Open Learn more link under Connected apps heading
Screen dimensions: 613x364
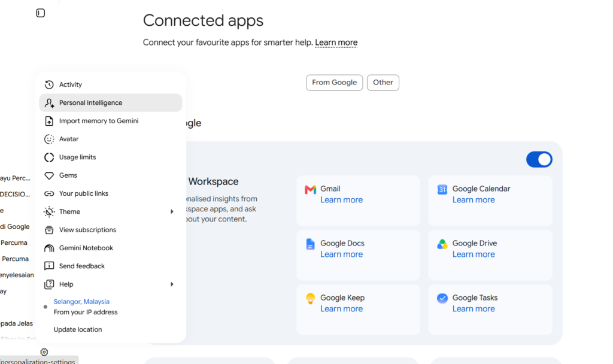[x=336, y=43]
